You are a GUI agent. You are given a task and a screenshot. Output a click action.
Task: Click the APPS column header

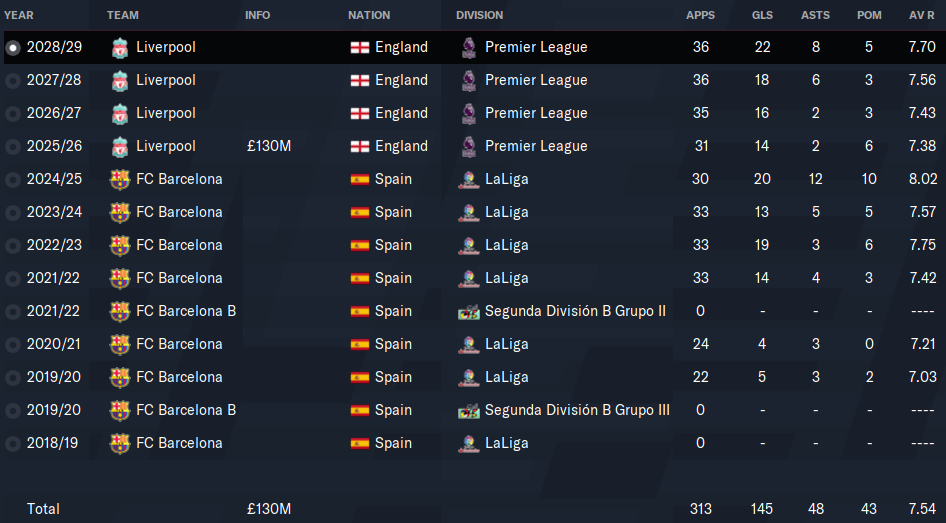coord(700,15)
